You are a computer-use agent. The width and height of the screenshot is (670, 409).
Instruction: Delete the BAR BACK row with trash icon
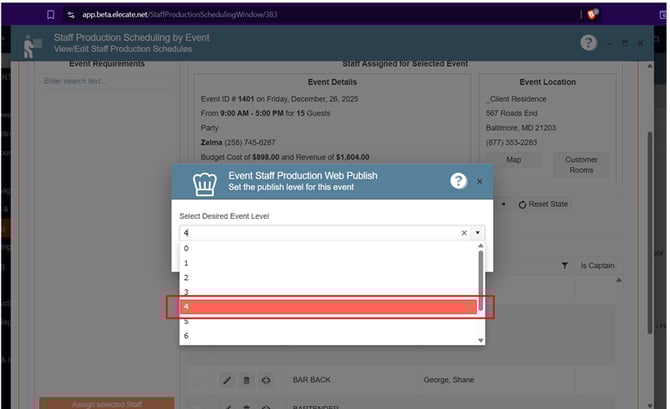[246, 380]
